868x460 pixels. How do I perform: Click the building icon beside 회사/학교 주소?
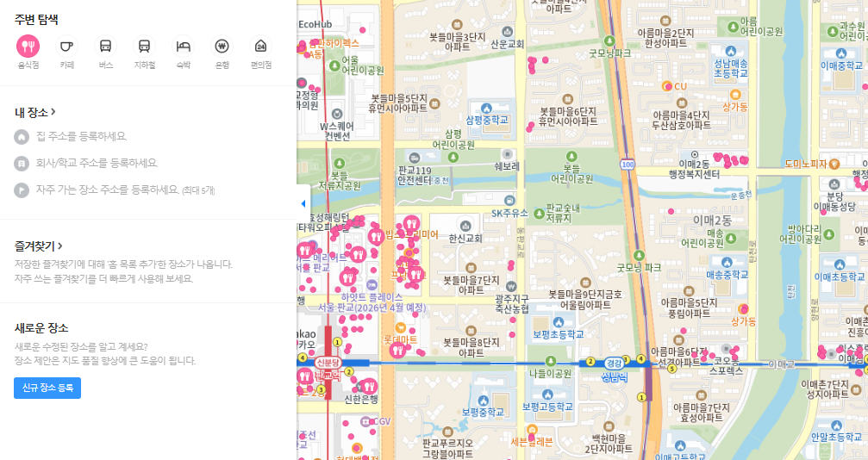tap(22, 164)
